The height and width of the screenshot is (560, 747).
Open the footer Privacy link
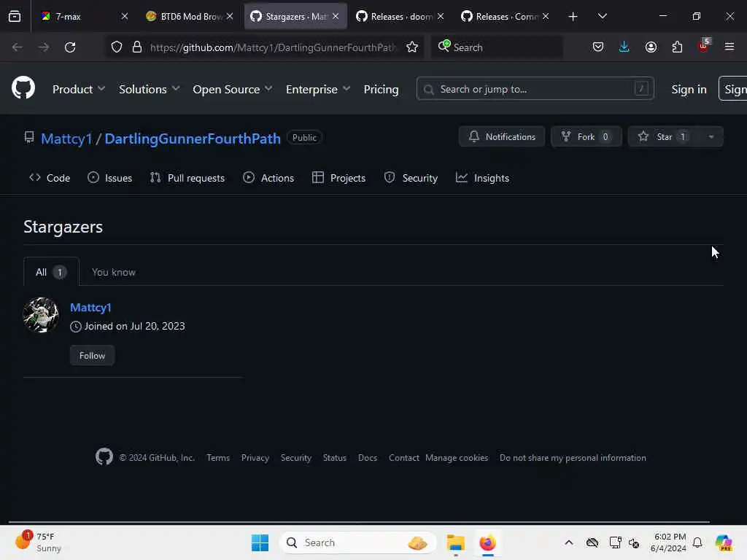tap(255, 458)
